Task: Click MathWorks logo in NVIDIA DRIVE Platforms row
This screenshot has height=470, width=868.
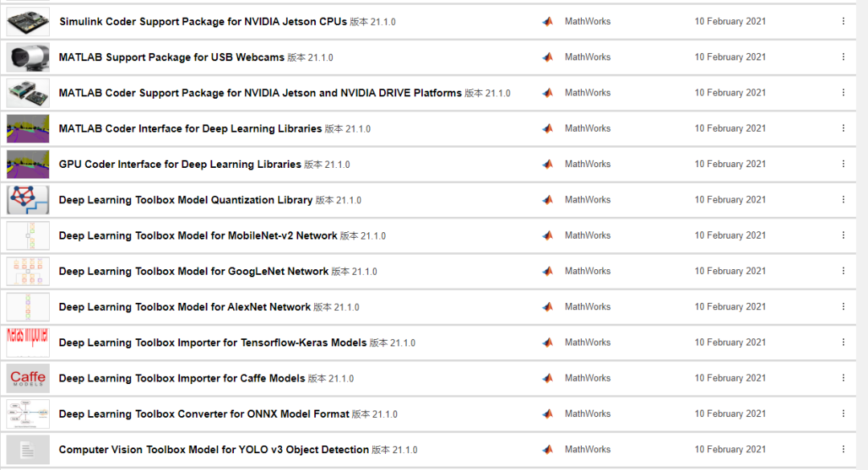Action: pyautogui.click(x=547, y=92)
